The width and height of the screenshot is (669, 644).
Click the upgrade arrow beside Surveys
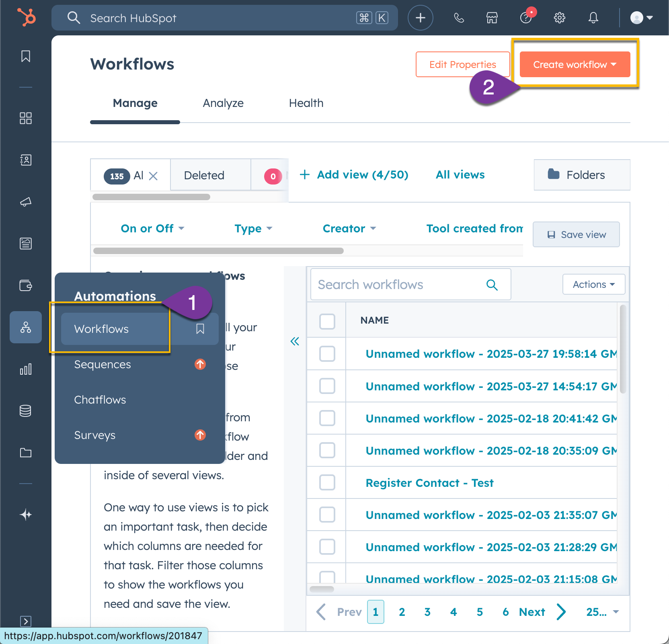click(200, 435)
